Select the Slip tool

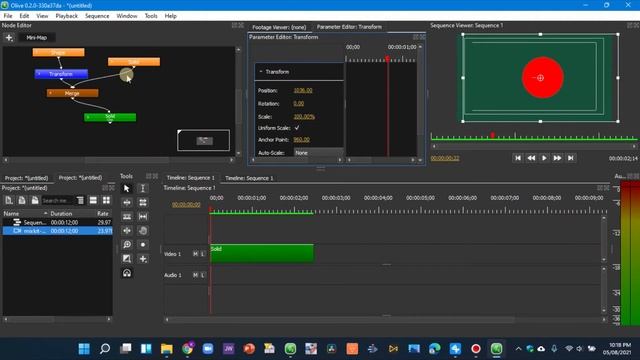[143, 216]
